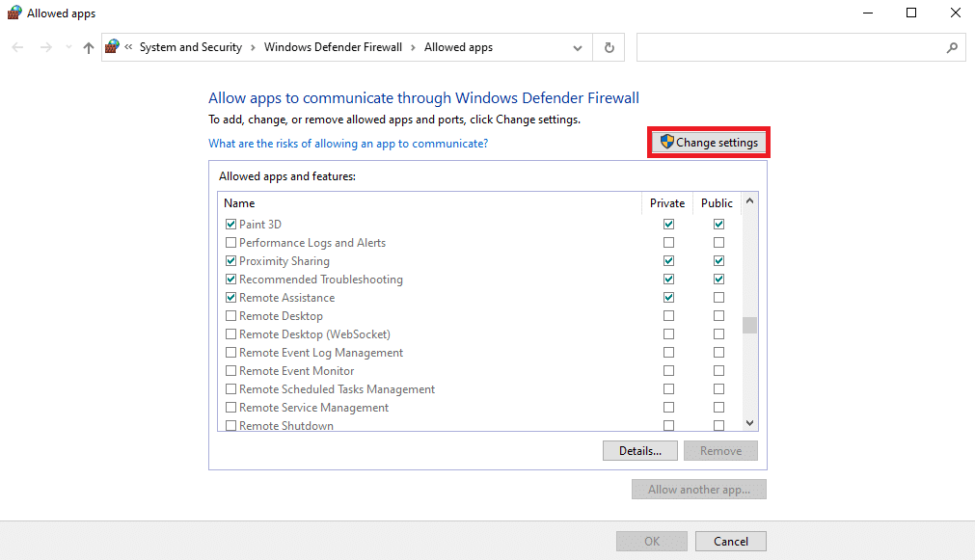Click the Cancel button
The height and width of the screenshot is (560, 975).
731,542
